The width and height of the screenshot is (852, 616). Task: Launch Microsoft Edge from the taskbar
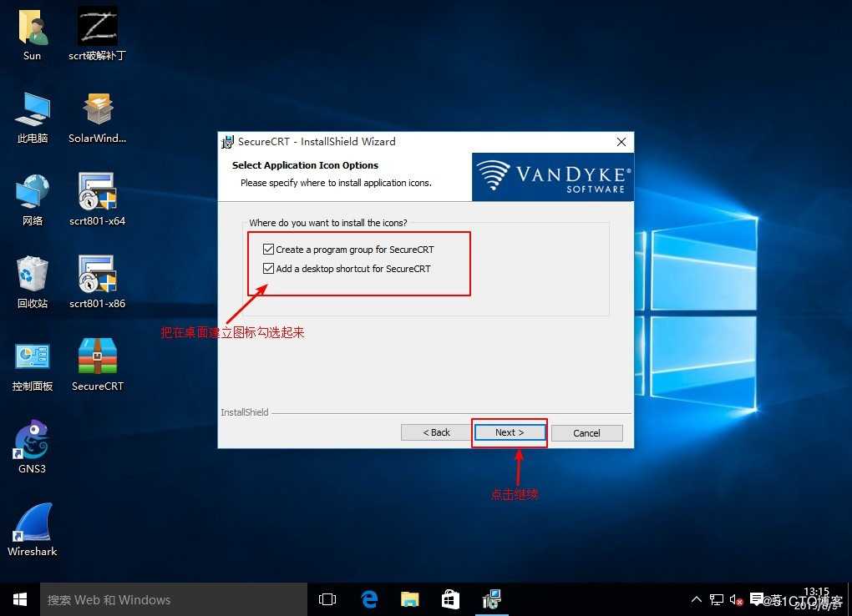click(369, 599)
